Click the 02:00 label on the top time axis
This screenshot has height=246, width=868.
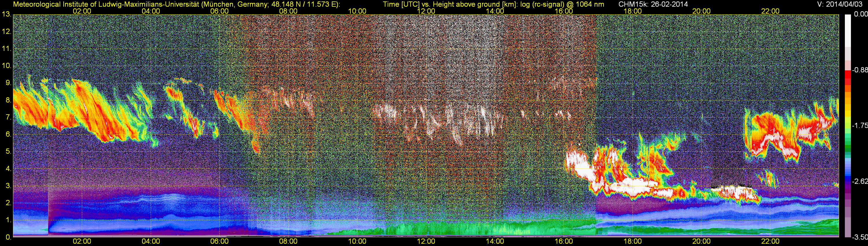point(82,11)
